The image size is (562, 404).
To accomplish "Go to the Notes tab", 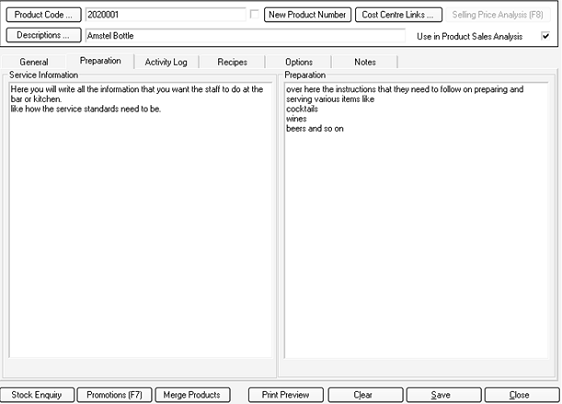I will [365, 62].
